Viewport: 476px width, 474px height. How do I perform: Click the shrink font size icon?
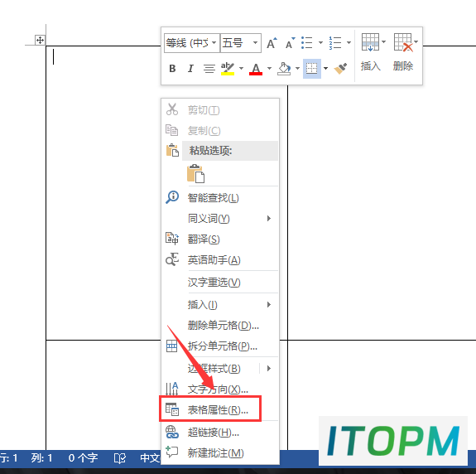click(x=291, y=43)
